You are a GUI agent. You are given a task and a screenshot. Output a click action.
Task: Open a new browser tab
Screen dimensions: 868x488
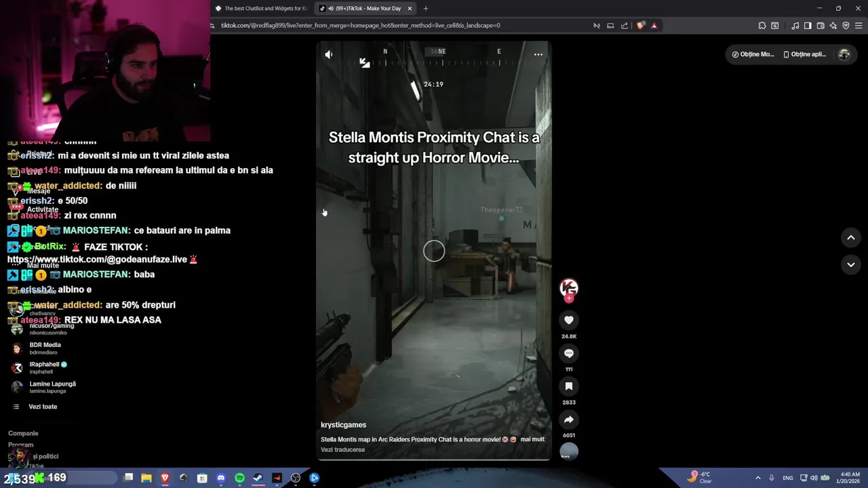coord(426,8)
